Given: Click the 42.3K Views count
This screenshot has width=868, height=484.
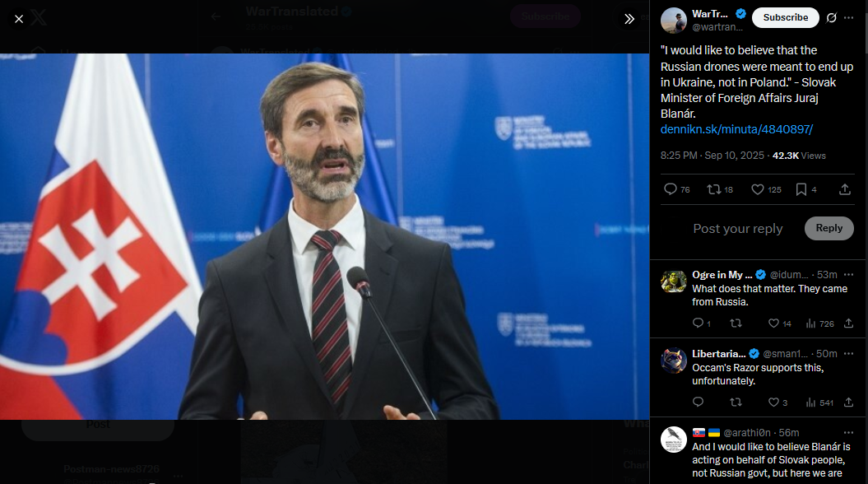Looking at the screenshot, I should point(799,156).
